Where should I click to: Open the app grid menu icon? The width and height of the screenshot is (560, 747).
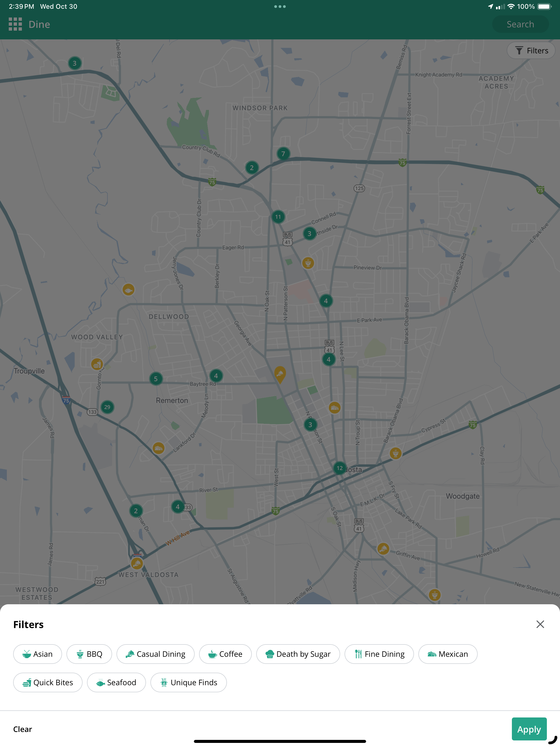[x=15, y=24]
